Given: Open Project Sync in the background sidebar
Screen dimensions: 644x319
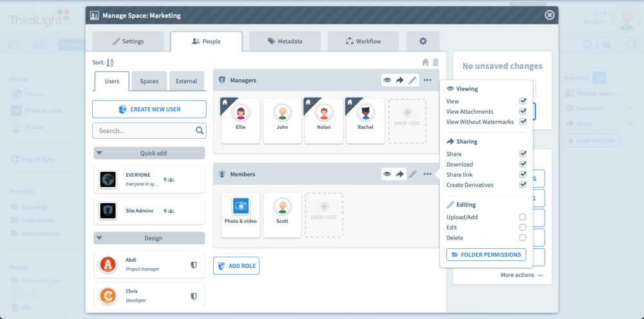Looking at the screenshot, I should coord(32,159).
